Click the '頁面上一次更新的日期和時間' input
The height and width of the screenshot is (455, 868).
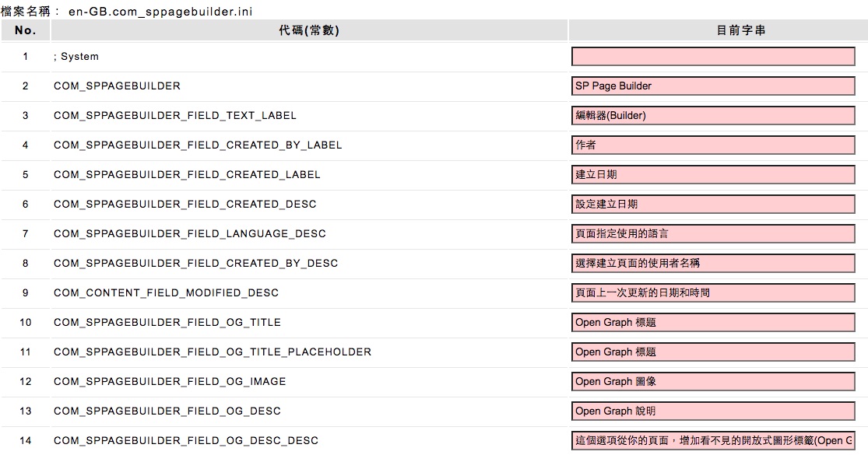[713, 293]
